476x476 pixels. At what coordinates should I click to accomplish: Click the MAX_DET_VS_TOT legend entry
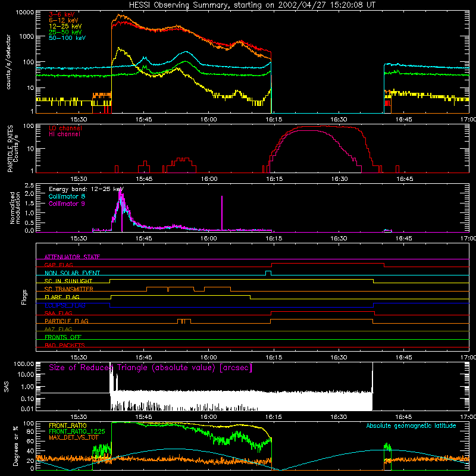74,437
